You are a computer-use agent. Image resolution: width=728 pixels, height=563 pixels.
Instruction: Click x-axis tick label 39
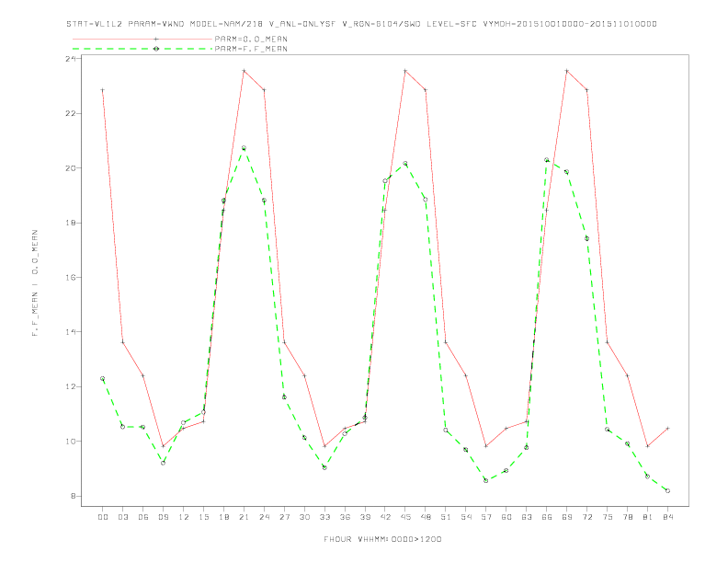tap(365, 517)
